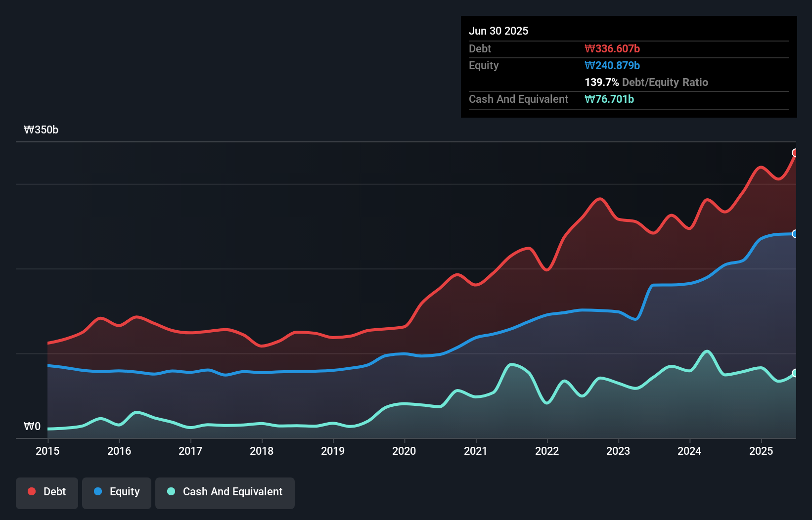The height and width of the screenshot is (520, 812).
Task: Toggle the Debt series visibility
Action: (x=47, y=491)
